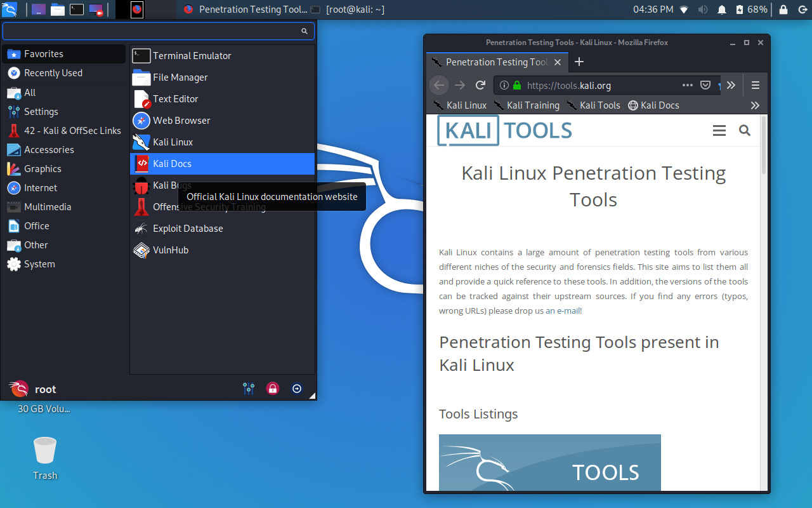
Task: Select the Kali Bugs menu item
Action: 173,185
